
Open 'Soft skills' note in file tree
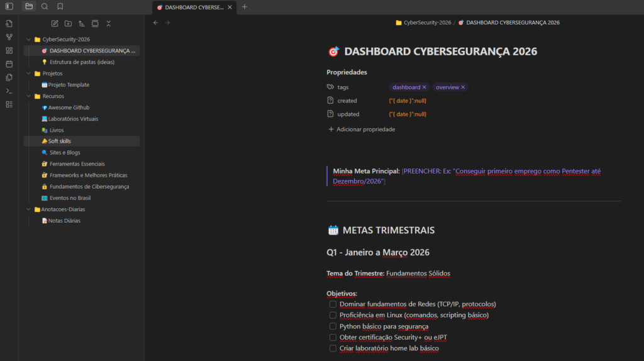click(x=60, y=142)
